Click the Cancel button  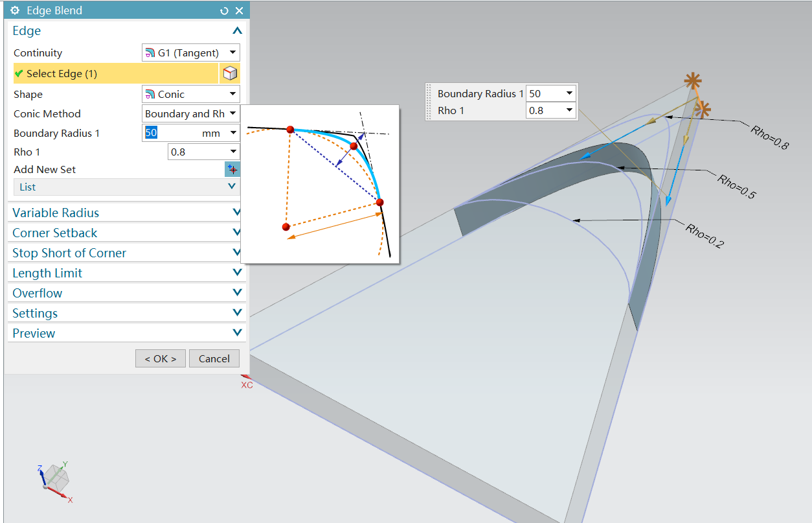(214, 359)
